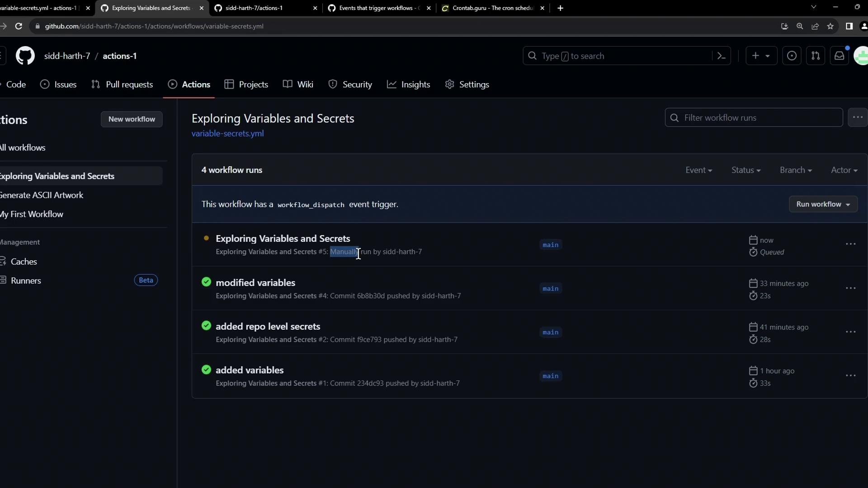Click the New workflow button

pos(132,119)
